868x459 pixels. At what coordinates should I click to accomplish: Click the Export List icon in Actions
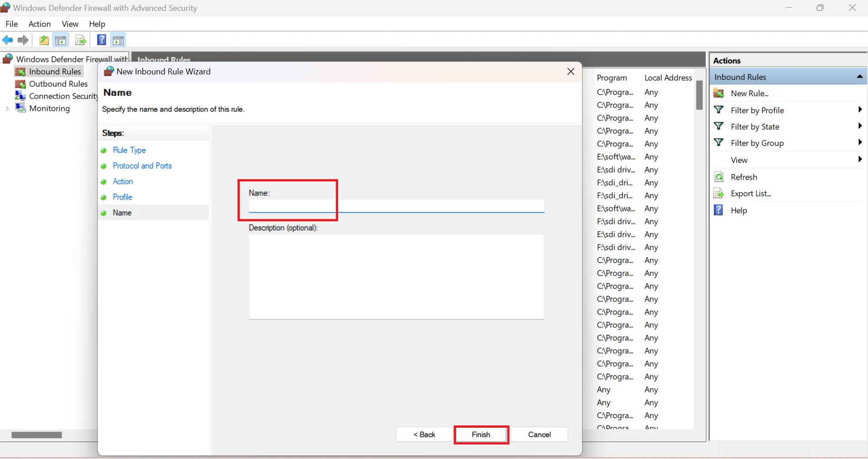[719, 194]
